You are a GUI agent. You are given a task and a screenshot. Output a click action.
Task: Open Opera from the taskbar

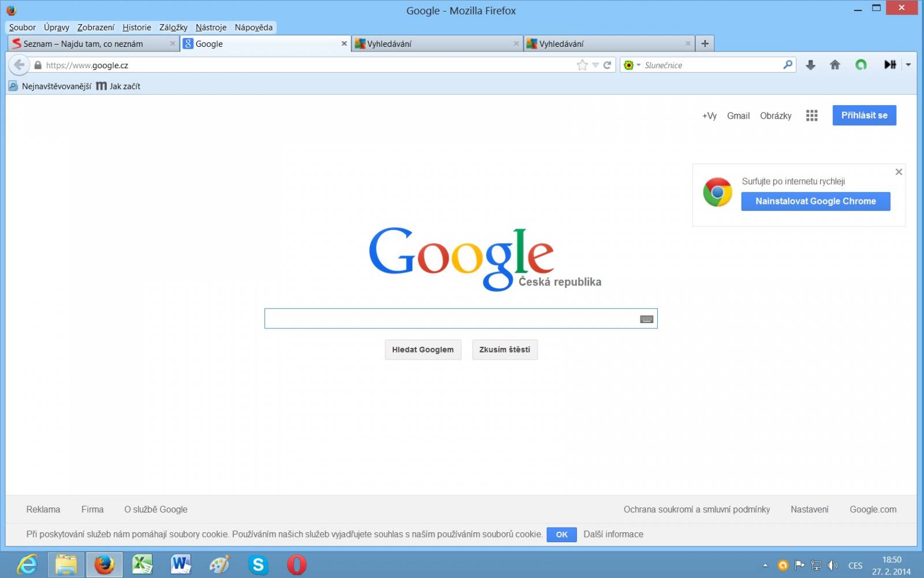(297, 565)
